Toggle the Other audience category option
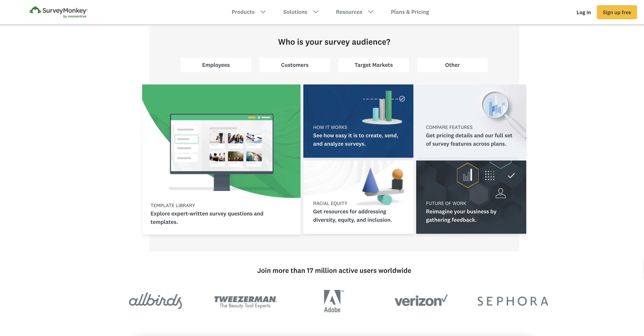Image resolution: width=644 pixels, height=336 pixels. [452, 65]
